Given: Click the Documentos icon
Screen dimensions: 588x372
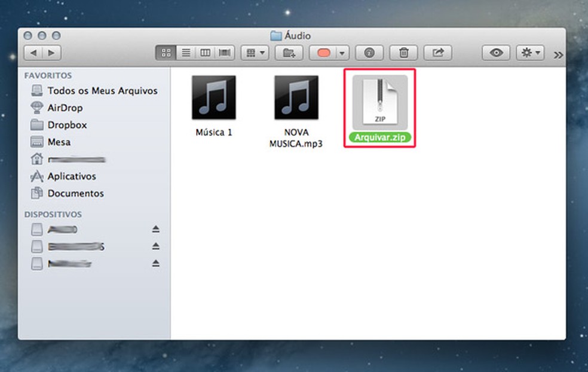Looking at the screenshot, I should pyautogui.click(x=37, y=193).
